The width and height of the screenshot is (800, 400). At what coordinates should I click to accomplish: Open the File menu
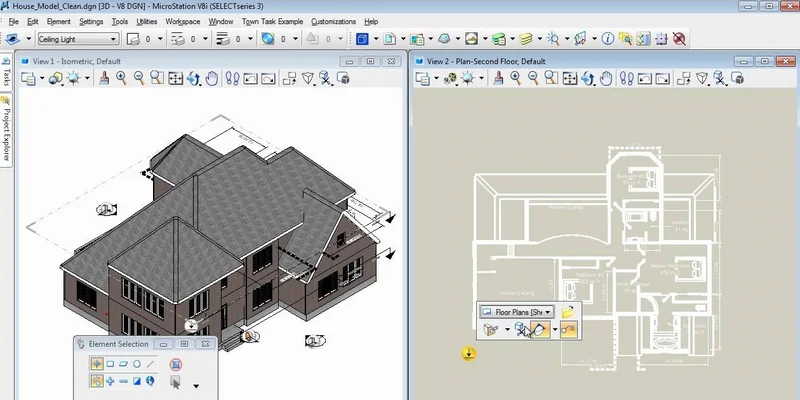coord(14,21)
